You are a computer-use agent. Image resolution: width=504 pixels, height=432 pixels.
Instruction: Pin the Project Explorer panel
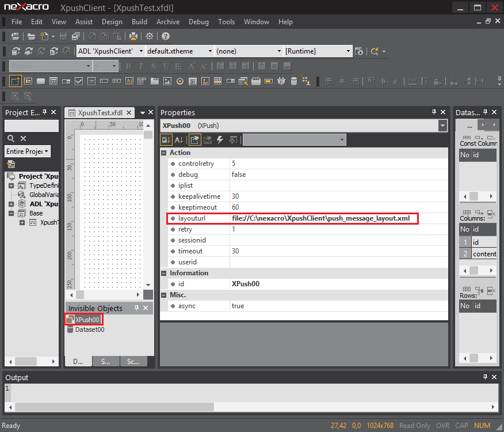(x=45, y=112)
